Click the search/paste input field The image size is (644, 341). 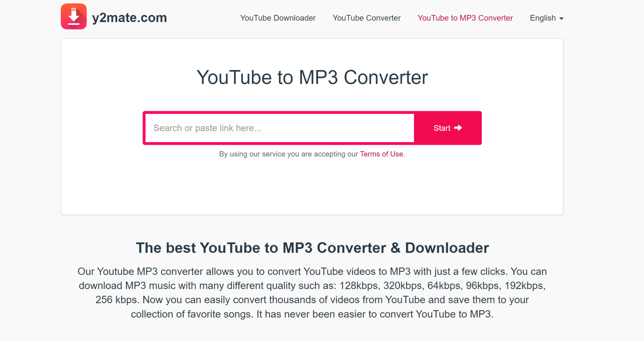coord(281,128)
